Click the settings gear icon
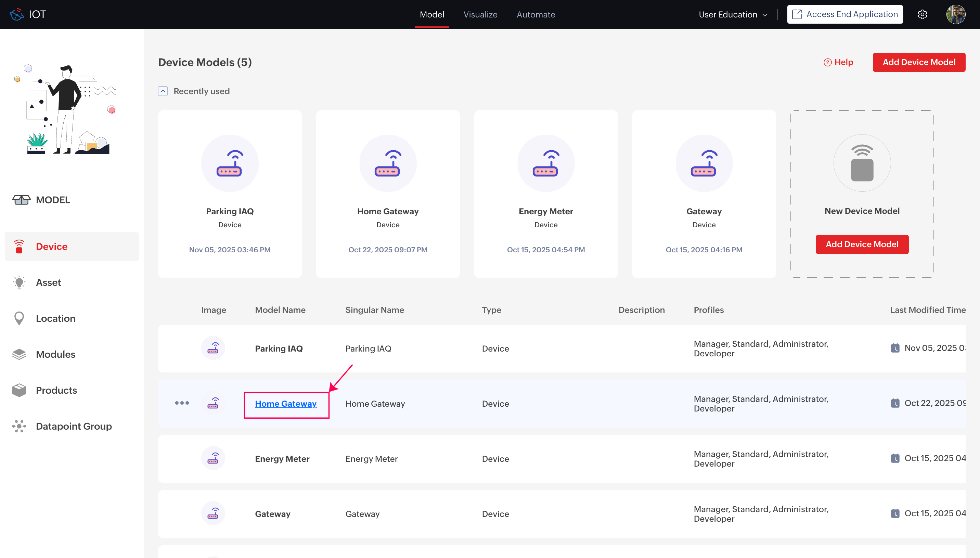Screen dimensions: 980x558 (922, 15)
